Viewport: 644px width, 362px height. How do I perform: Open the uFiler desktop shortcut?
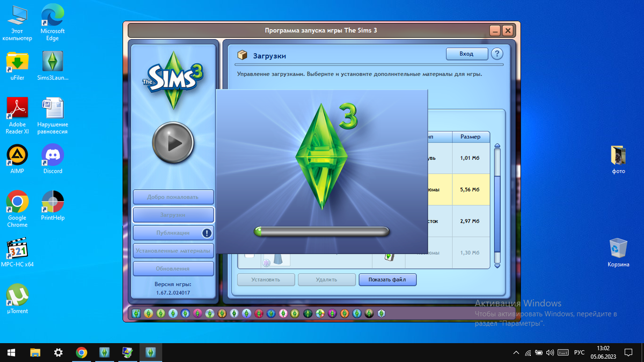tap(17, 66)
